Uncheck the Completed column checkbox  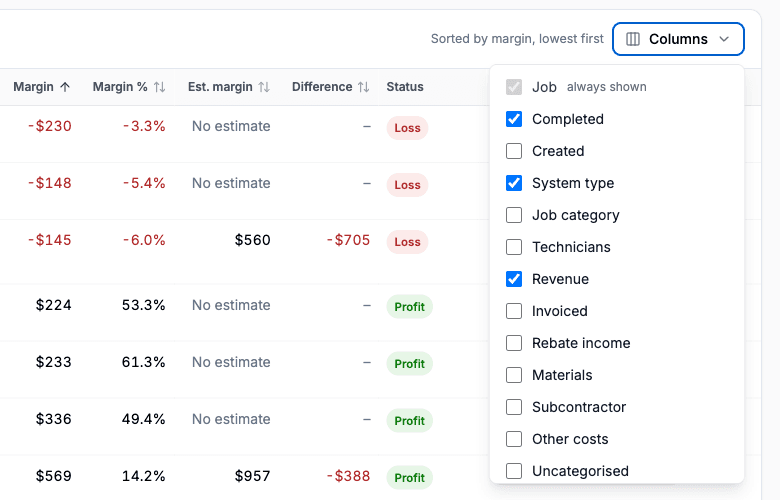point(514,119)
